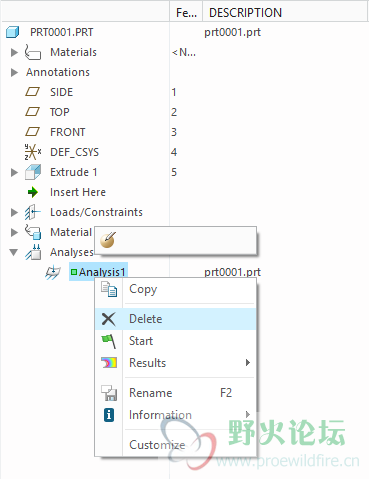Expand the Material node above Analyses
369x479 pixels.
coord(14,232)
